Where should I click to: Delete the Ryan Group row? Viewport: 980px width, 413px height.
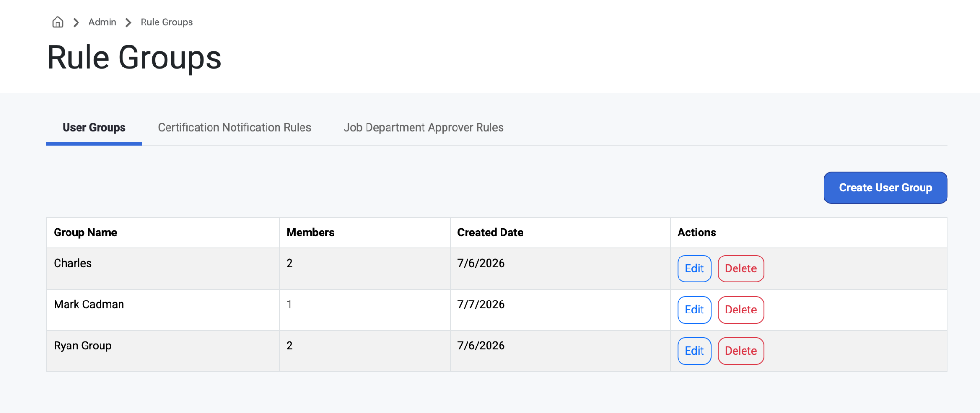(741, 351)
